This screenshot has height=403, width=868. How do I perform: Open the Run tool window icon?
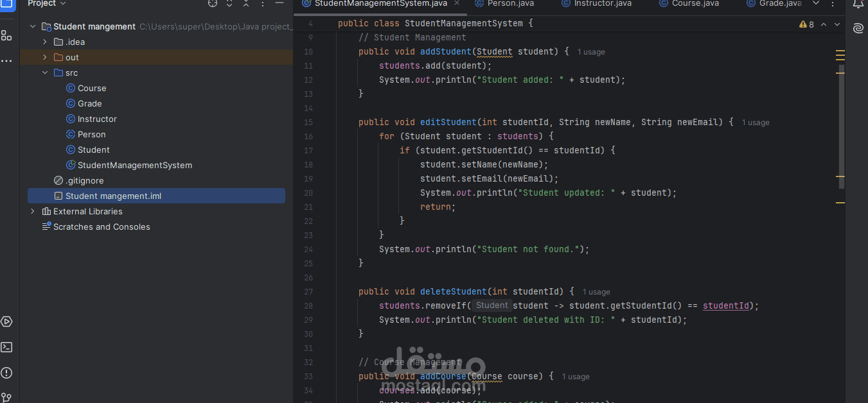pyautogui.click(x=6, y=322)
